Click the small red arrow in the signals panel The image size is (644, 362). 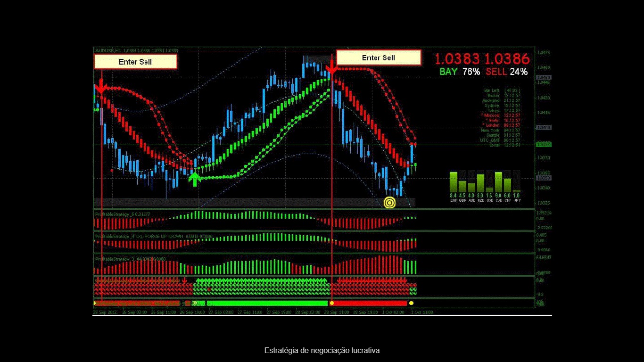183,280
